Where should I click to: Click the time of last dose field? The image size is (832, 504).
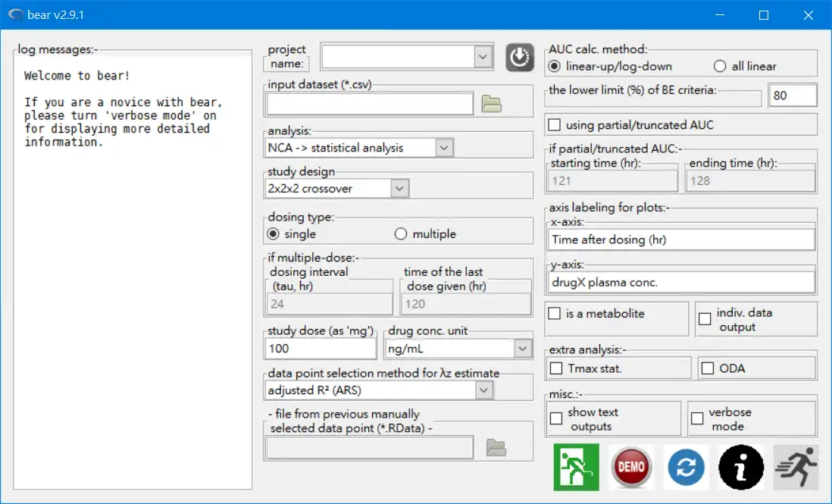(465, 304)
